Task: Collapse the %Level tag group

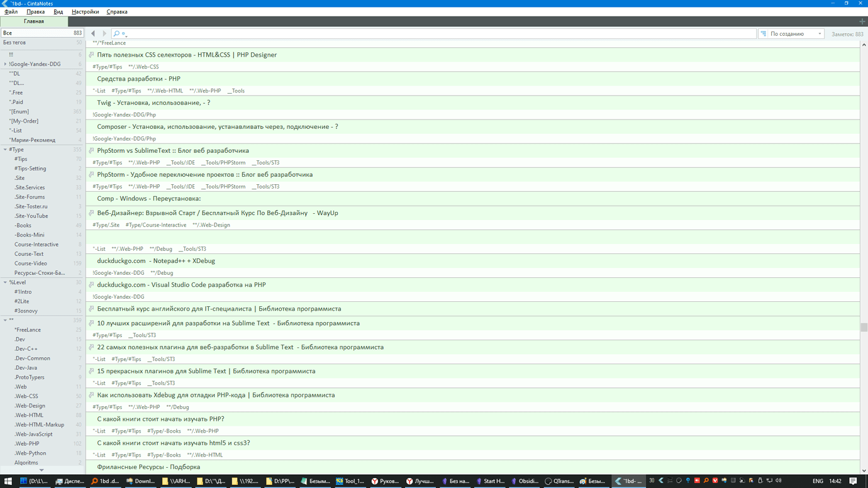Action: (x=5, y=282)
